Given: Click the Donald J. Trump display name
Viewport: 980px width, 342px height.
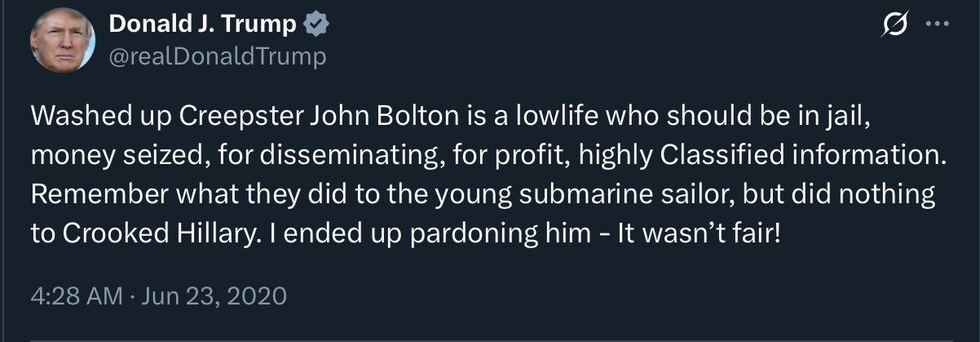Looking at the screenshot, I should (202, 24).
